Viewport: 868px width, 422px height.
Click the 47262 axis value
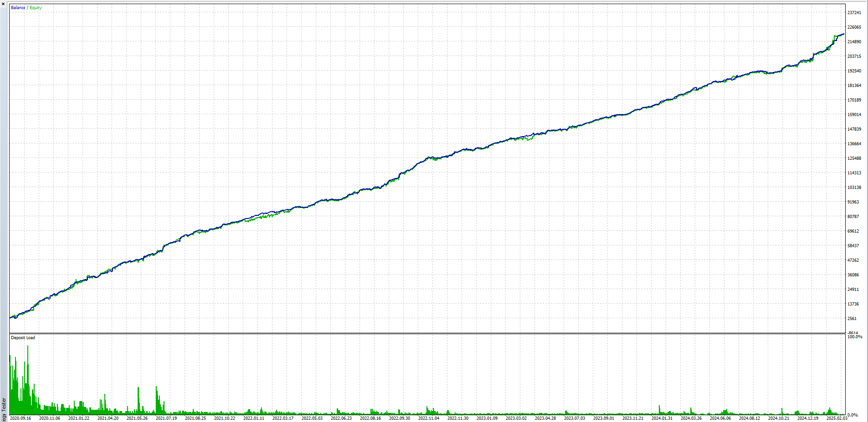tap(853, 260)
